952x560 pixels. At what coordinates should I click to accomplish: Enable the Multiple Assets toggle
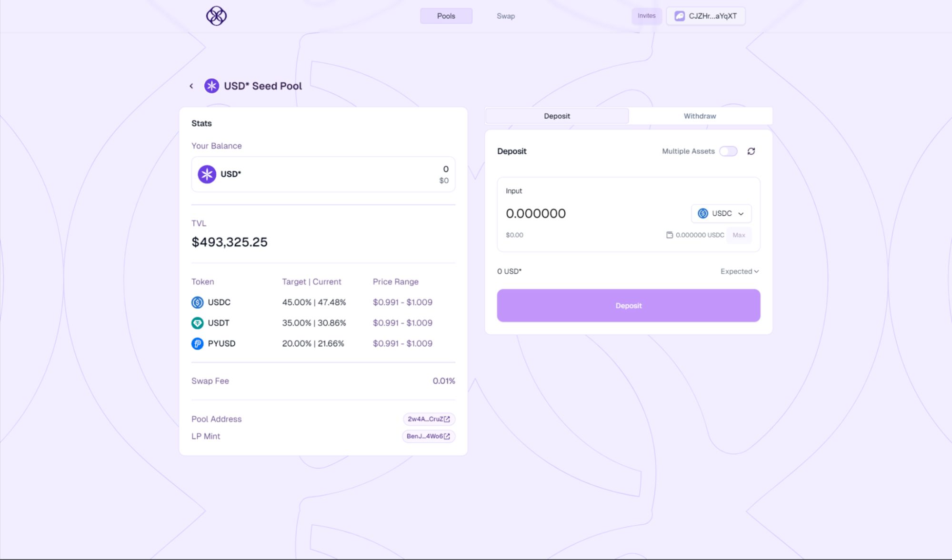tap(728, 151)
